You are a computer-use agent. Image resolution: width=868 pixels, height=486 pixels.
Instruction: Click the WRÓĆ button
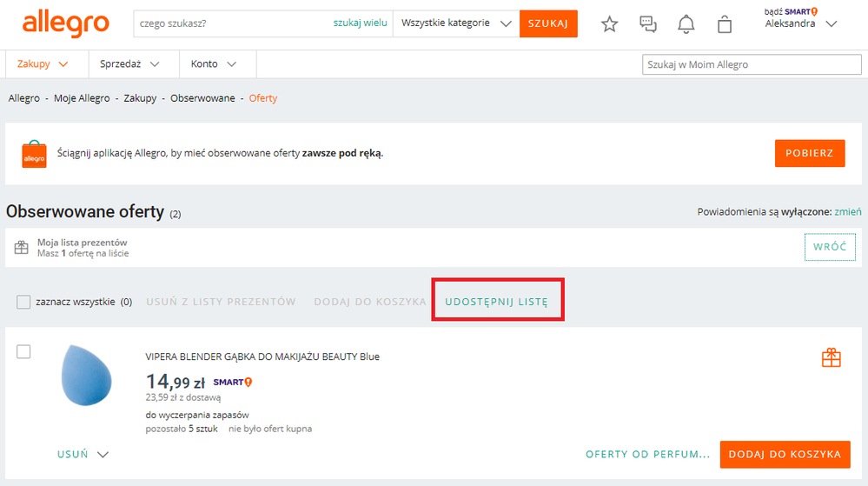pos(829,247)
